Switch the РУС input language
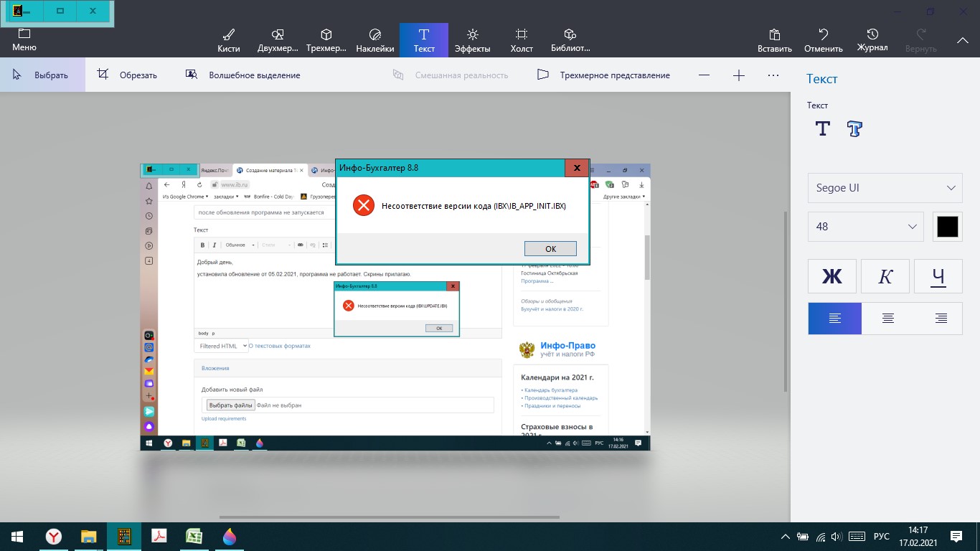The image size is (980, 551). pyautogui.click(x=881, y=537)
